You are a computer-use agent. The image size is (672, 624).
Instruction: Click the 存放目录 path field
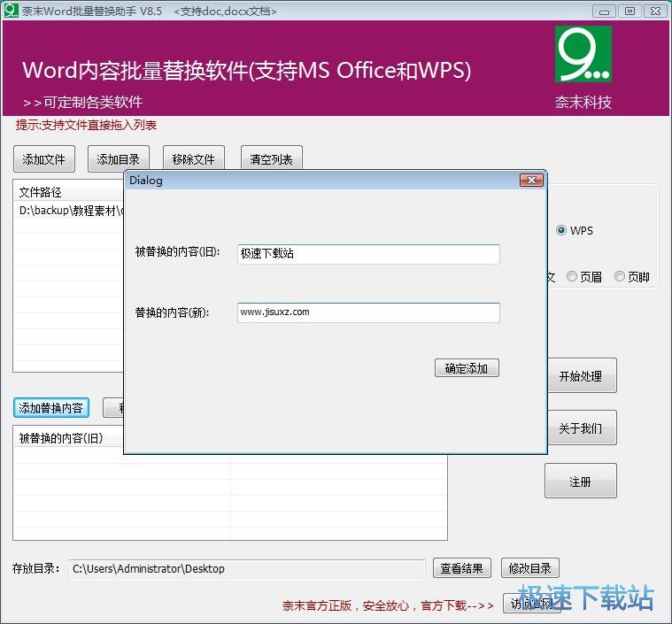pyautogui.click(x=247, y=569)
